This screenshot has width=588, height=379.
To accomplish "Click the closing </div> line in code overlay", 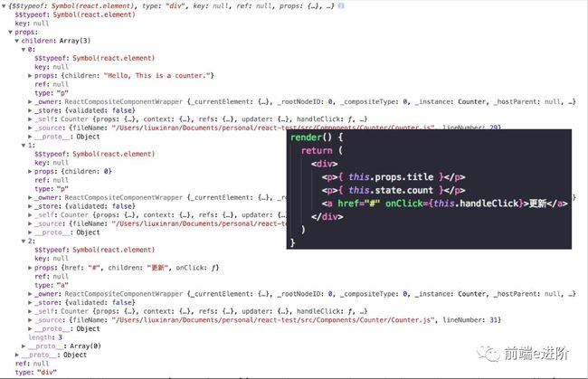I will [x=327, y=217].
